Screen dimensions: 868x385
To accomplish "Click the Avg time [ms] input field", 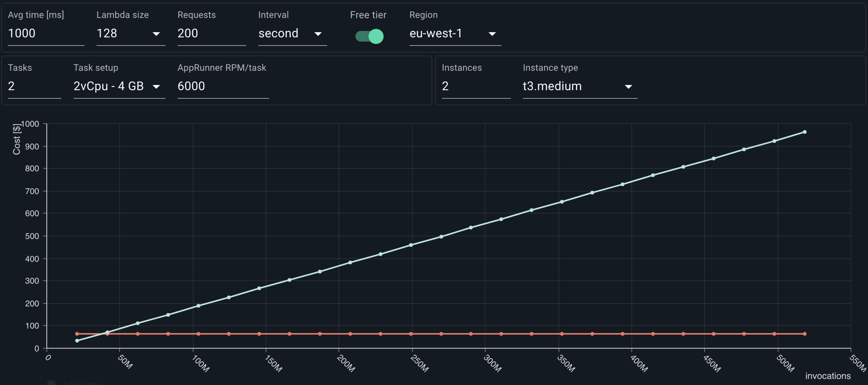I will (45, 34).
